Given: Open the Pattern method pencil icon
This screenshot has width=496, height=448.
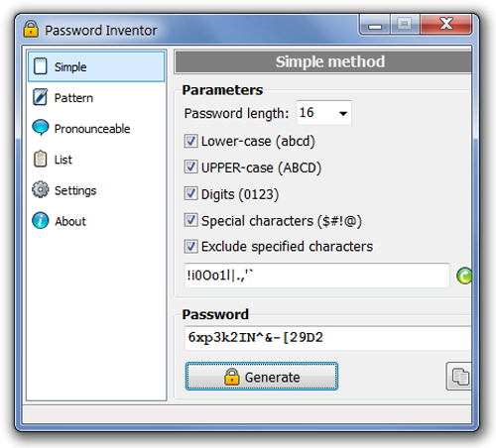Looking at the screenshot, I should (41, 97).
